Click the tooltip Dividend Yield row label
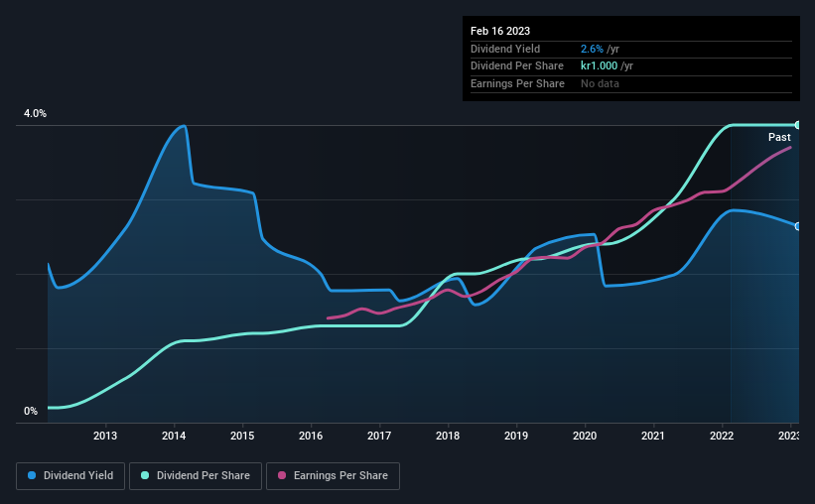 pos(505,49)
